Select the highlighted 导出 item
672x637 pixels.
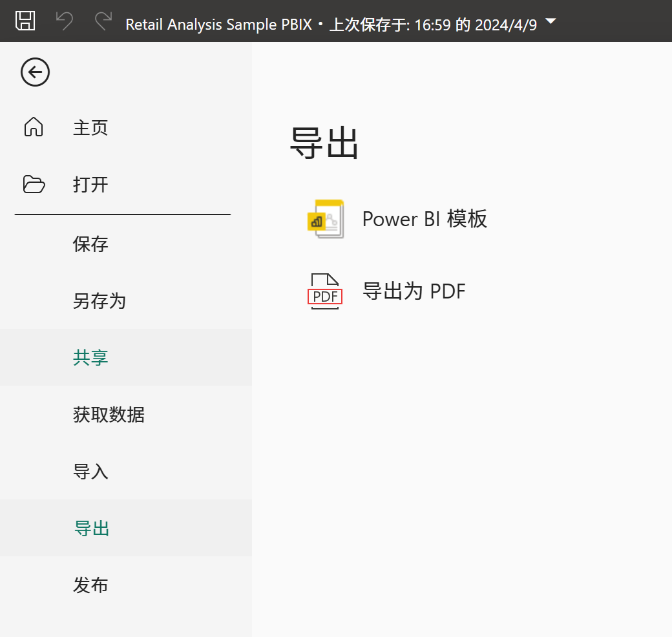point(90,528)
